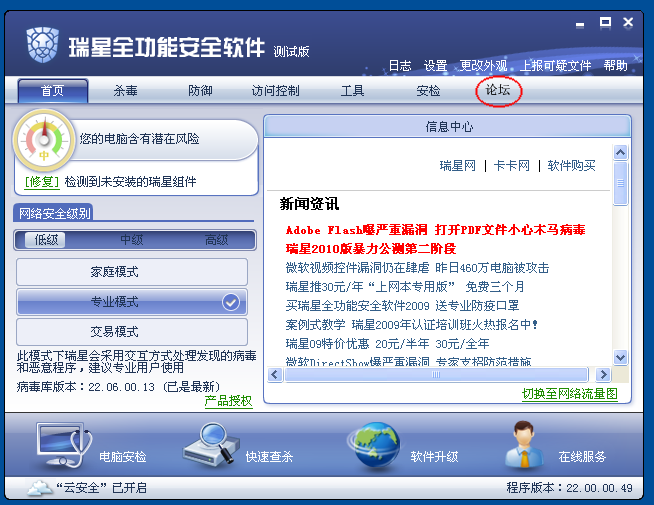Viewport: 654px width, 505px height.
Task: Open 瑞星09特价优惠 news item
Action: tap(387, 344)
